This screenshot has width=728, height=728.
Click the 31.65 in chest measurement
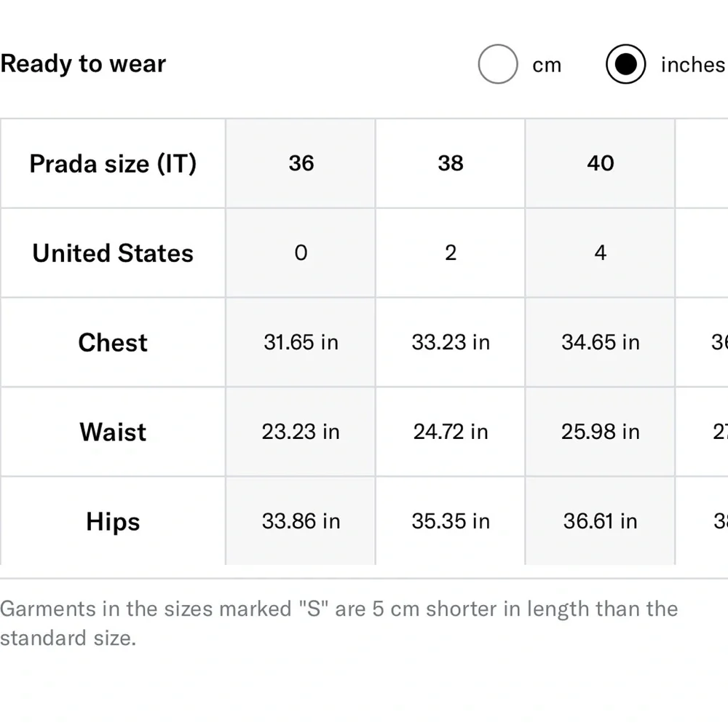pos(301,343)
